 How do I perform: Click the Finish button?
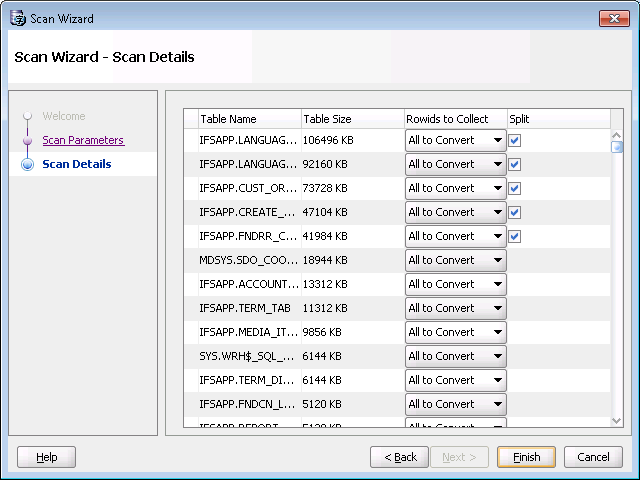coord(527,457)
